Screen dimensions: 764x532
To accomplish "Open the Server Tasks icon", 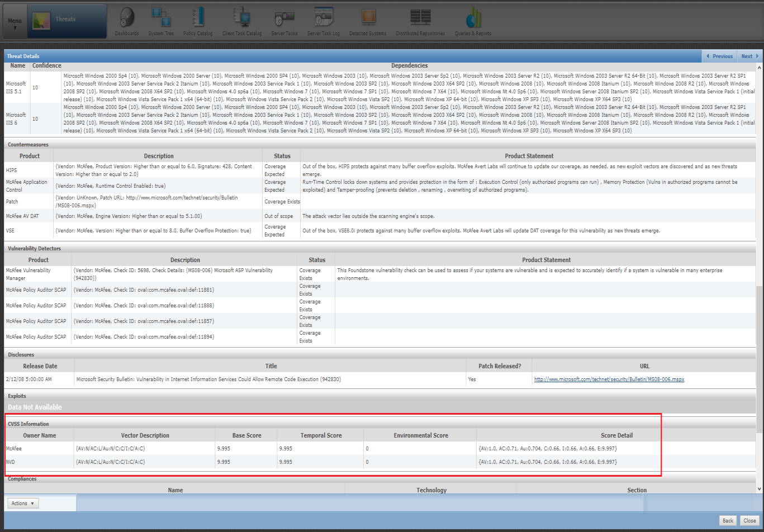I will click(x=284, y=22).
